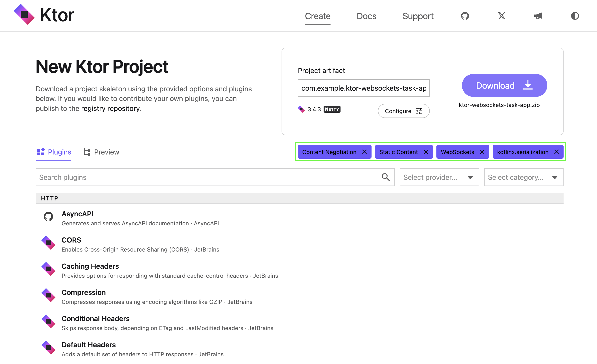This screenshot has width=597, height=364.
Task: Click the Project artifact input field
Action: (363, 88)
